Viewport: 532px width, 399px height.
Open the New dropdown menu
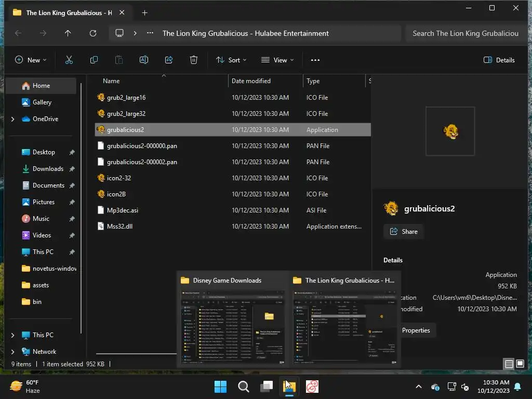[x=31, y=60]
